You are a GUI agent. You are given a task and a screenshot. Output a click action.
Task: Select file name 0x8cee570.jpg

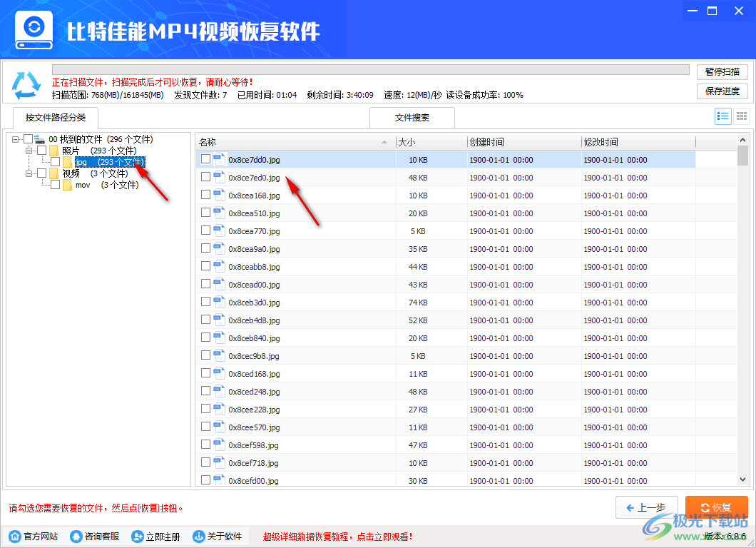tap(254, 427)
